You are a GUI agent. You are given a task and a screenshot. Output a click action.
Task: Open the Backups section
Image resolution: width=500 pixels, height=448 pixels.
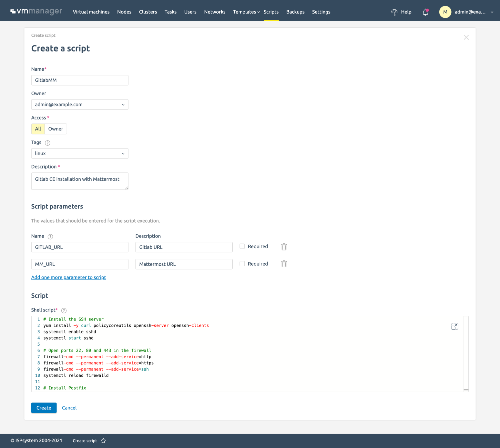pos(295,12)
